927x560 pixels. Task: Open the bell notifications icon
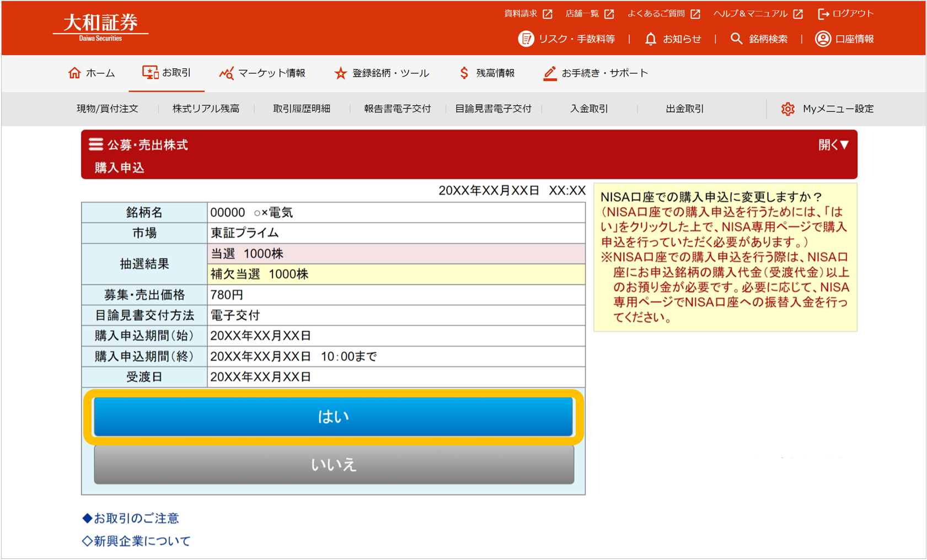[x=651, y=39]
